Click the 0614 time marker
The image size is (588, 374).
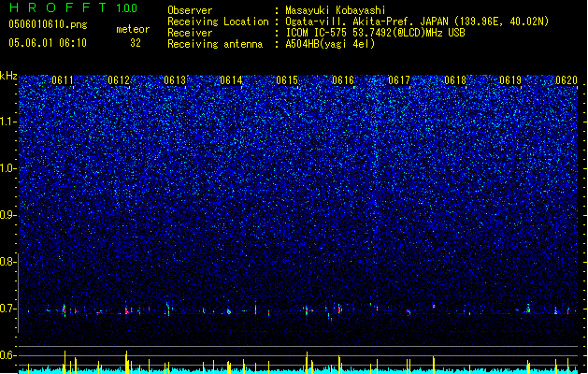(231, 80)
